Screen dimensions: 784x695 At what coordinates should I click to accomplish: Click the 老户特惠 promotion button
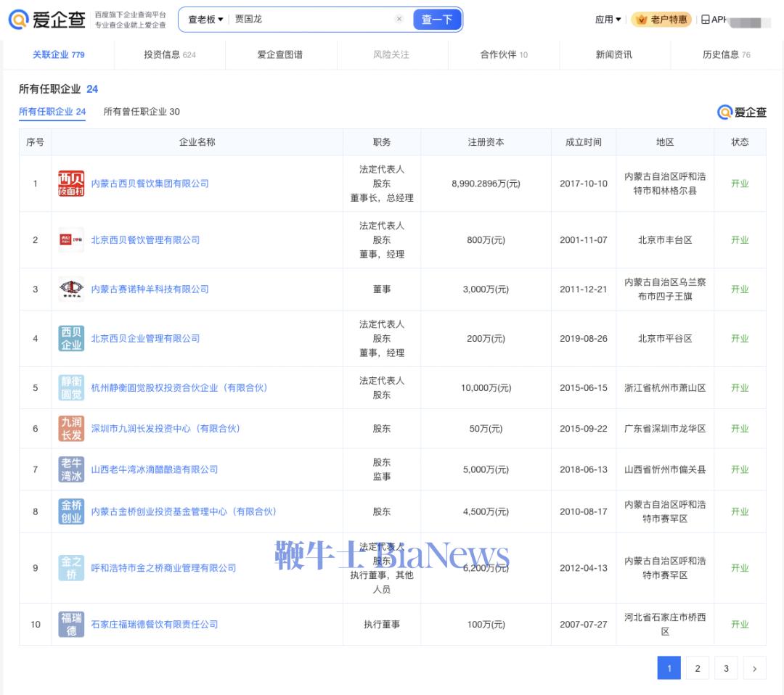pyautogui.click(x=661, y=20)
